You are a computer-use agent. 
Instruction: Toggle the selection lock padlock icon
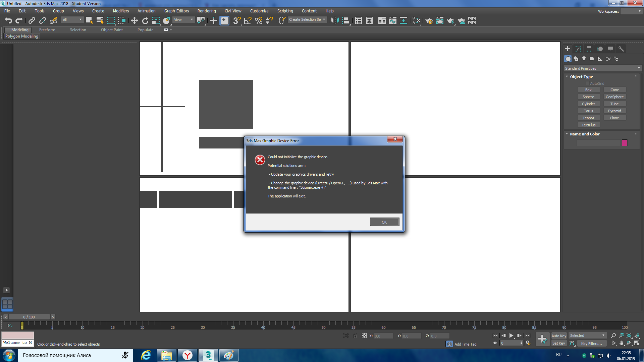[x=355, y=336]
